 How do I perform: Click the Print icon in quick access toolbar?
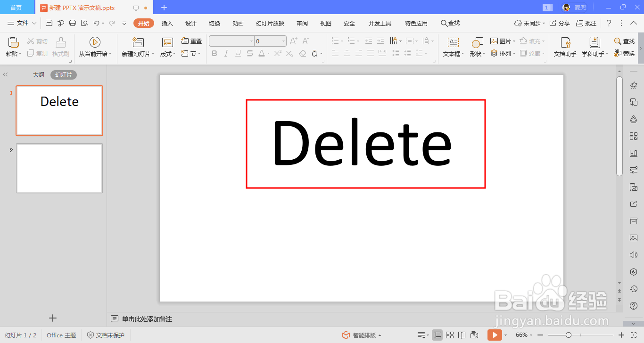73,23
